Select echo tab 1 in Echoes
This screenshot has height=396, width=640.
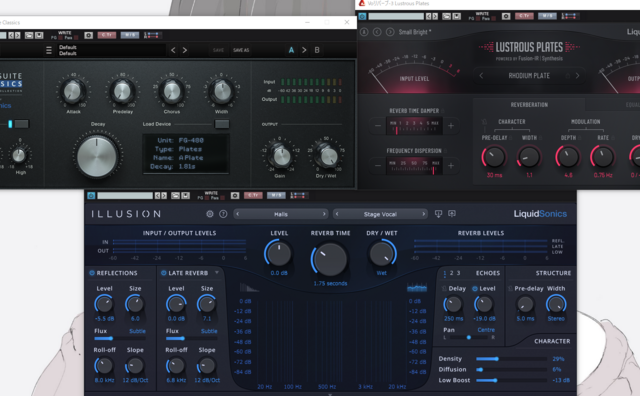click(445, 273)
